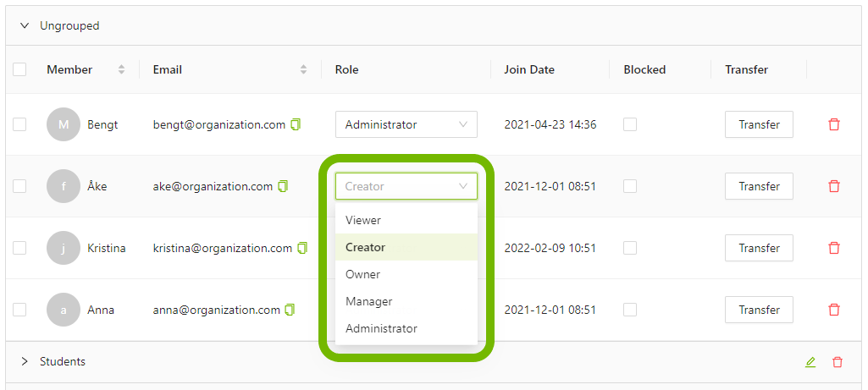This screenshot has width=868, height=390.
Task: Choose Manager from the role list
Action: tap(369, 301)
